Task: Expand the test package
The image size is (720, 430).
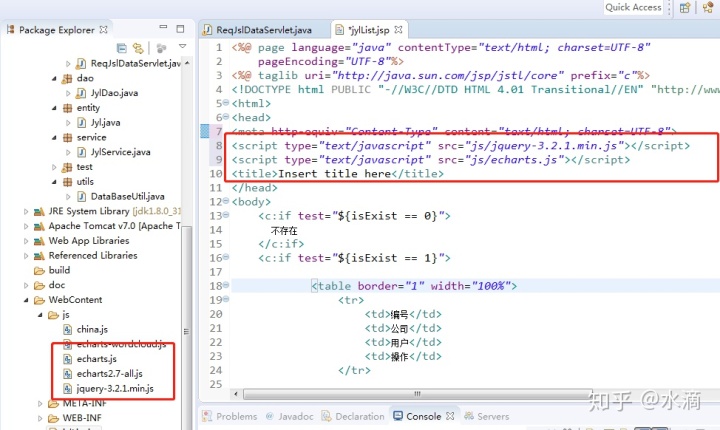Action: [x=54, y=167]
